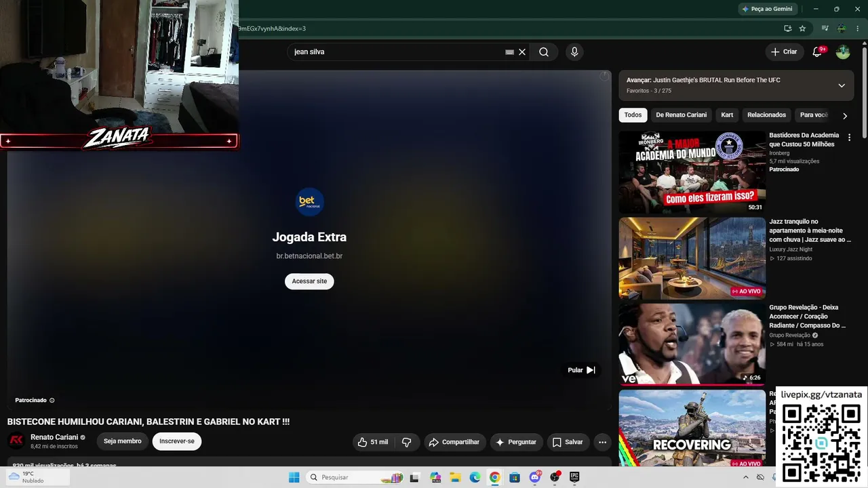Image resolution: width=868 pixels, height=488 pixels.
Task: Open the RECOVERING live video thumbnail
Action: pos(692,429)
